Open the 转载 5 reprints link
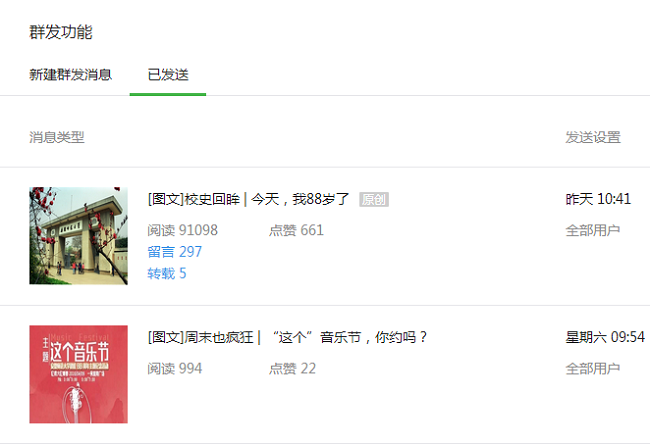Screen dimensions: 650x444 coord(167,273)
